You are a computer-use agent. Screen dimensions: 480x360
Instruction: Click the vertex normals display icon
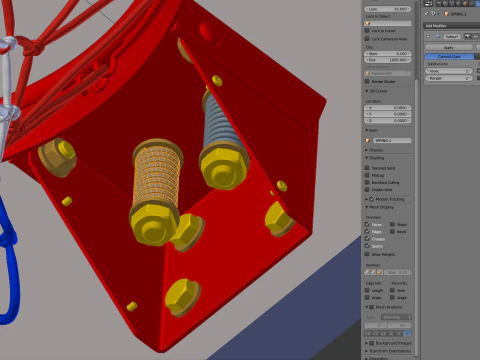point(367,272)
